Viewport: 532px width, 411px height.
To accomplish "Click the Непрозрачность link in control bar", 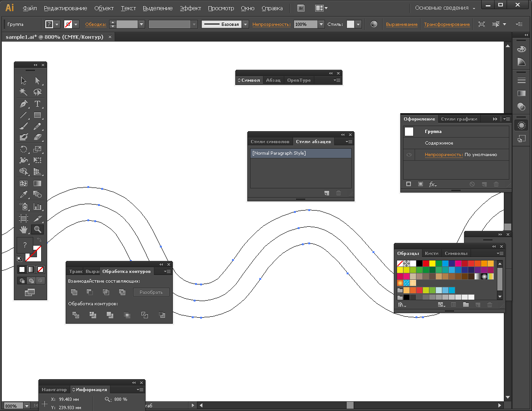I will (271, 24).
